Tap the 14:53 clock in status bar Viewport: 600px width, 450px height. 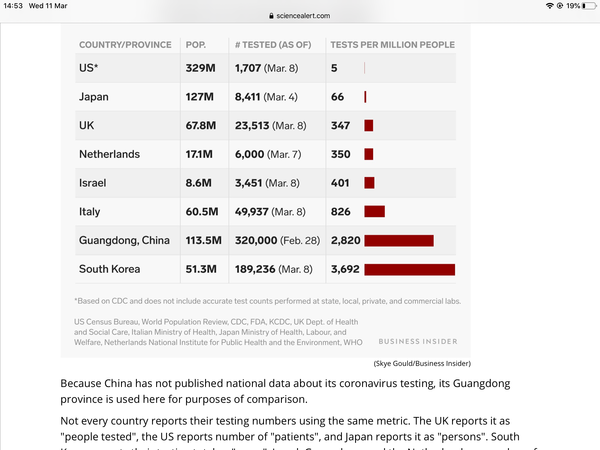pos(13,6)
